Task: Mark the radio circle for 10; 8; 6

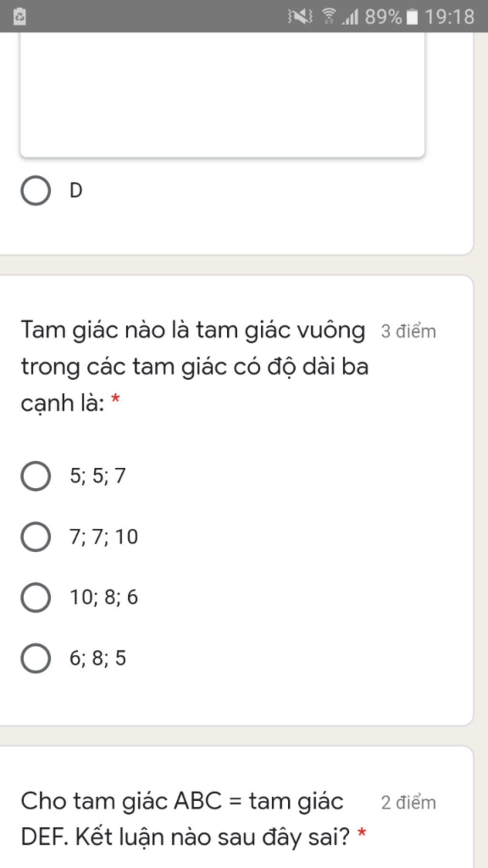Action: 36,598
